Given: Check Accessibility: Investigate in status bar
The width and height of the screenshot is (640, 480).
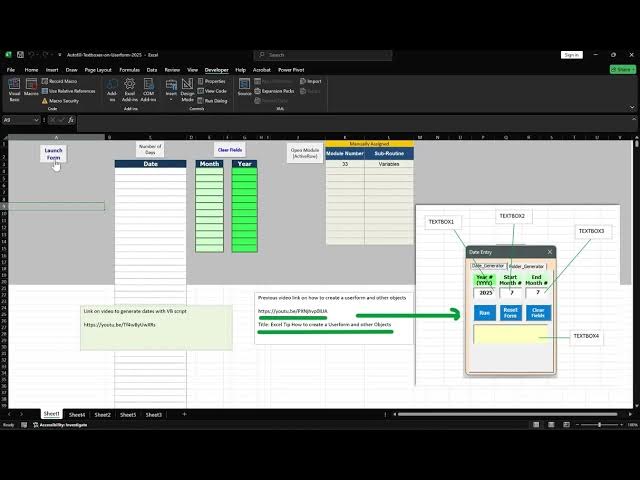Looking at the screenshot, I should 60,425.
